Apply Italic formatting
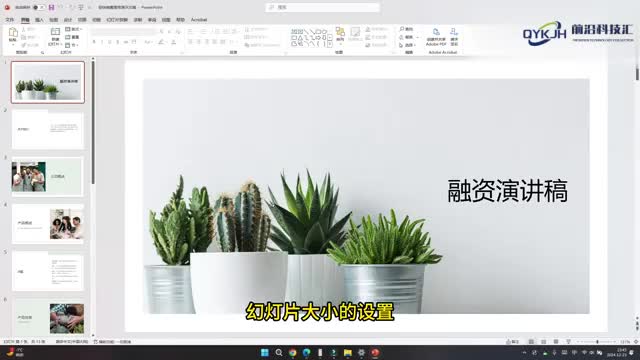 click(x=102, y=42)
